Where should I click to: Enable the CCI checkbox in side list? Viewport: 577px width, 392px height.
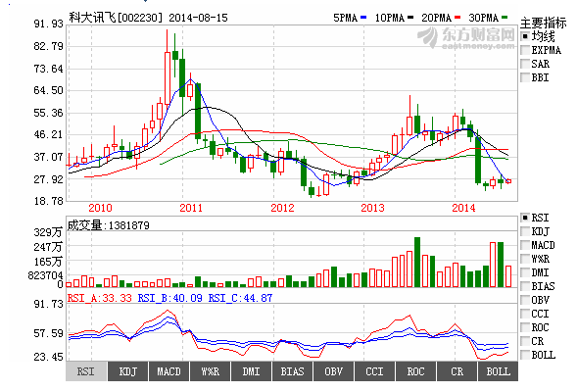(x=525, y=314)
